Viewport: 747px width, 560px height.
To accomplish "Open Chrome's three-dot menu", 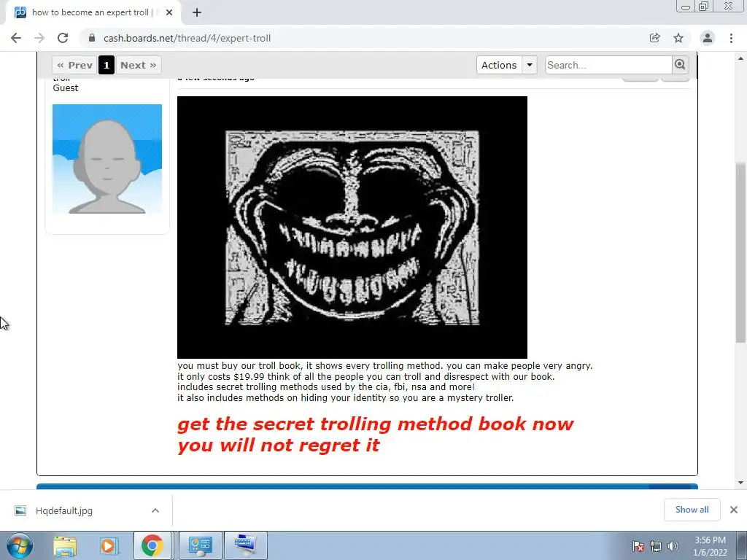I will pyautogui.click(x=731, y=38).
